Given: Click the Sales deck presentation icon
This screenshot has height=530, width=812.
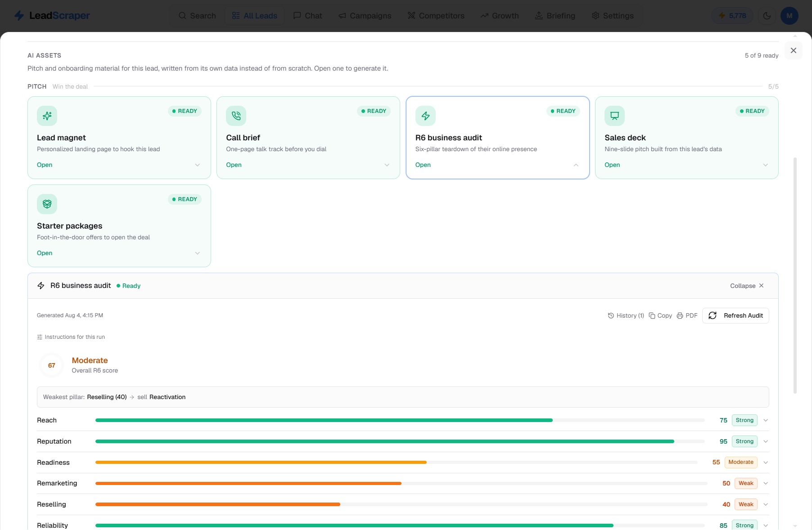Looking at the screenshot, I should [614, 116].
